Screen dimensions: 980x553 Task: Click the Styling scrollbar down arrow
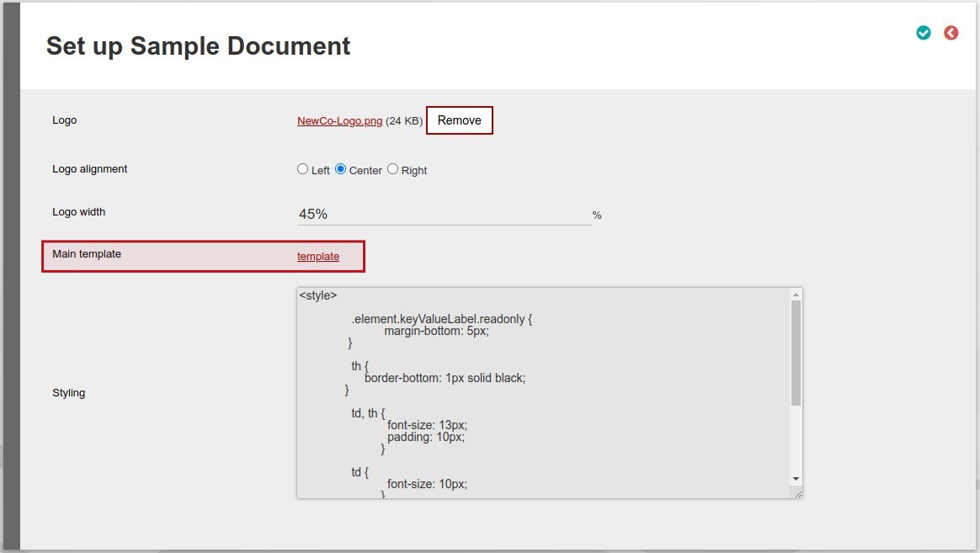coord(796,479)
